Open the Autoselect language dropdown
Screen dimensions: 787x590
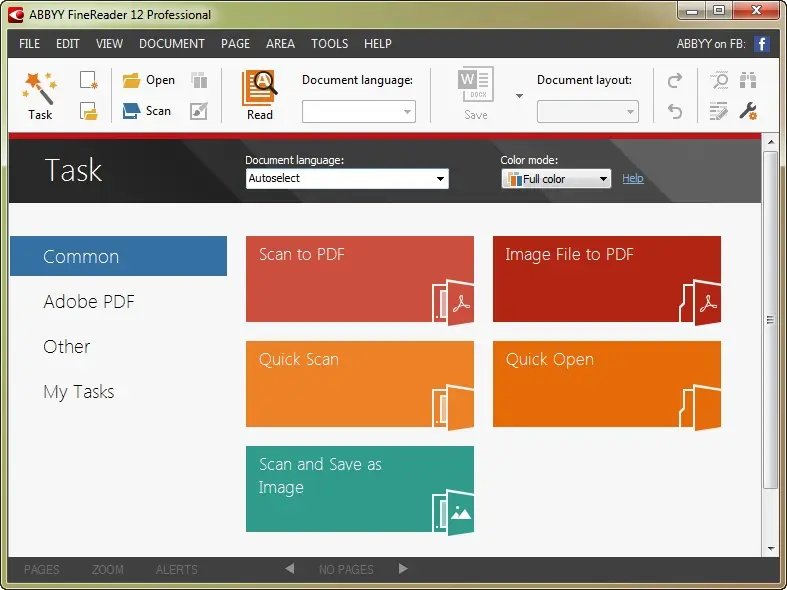[x=347, y=179]
